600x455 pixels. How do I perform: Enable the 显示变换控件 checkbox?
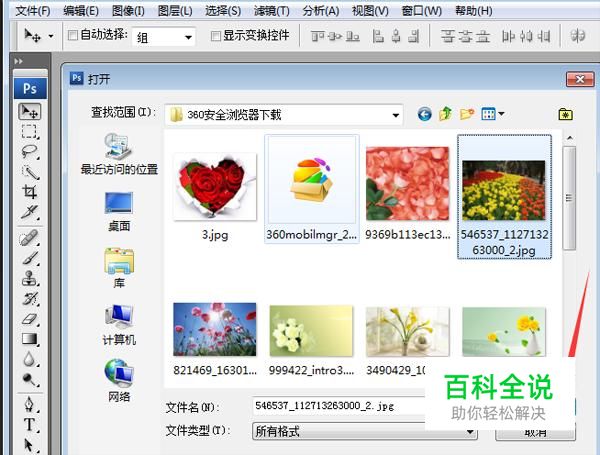click(x=216, y=36)
